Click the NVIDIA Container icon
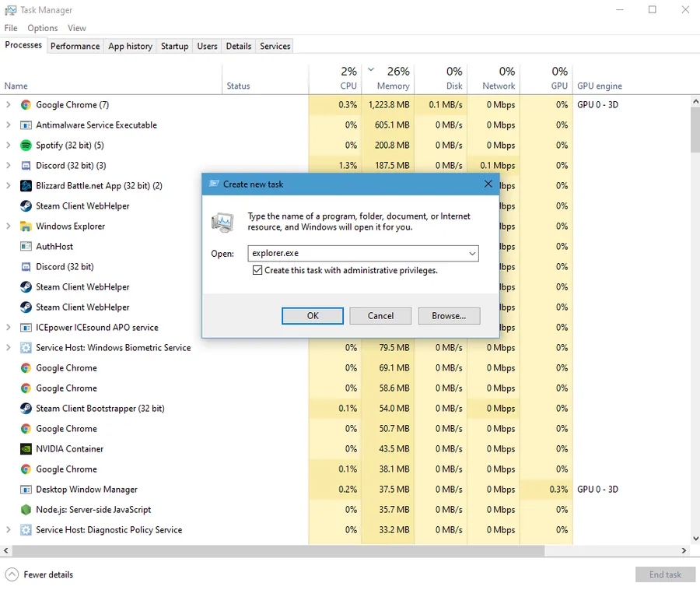The image size is (700, 590). [26, 449]
